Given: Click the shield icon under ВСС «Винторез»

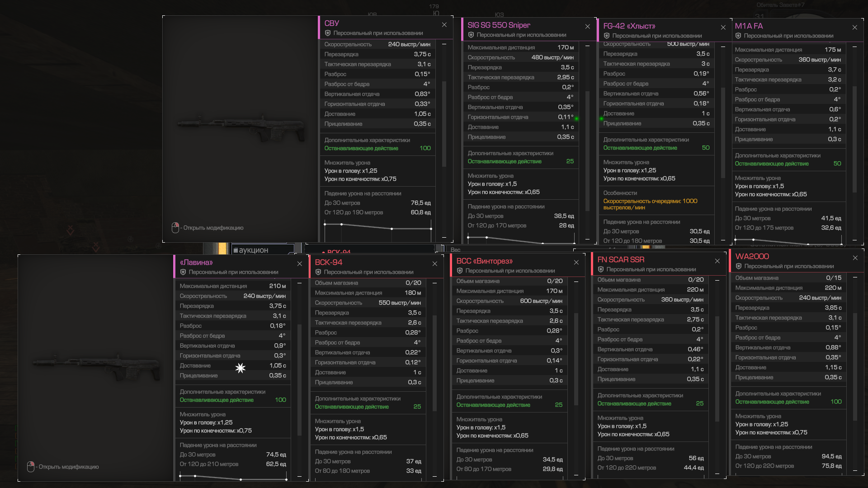Looking at the screenshot, I should point(460,271).
